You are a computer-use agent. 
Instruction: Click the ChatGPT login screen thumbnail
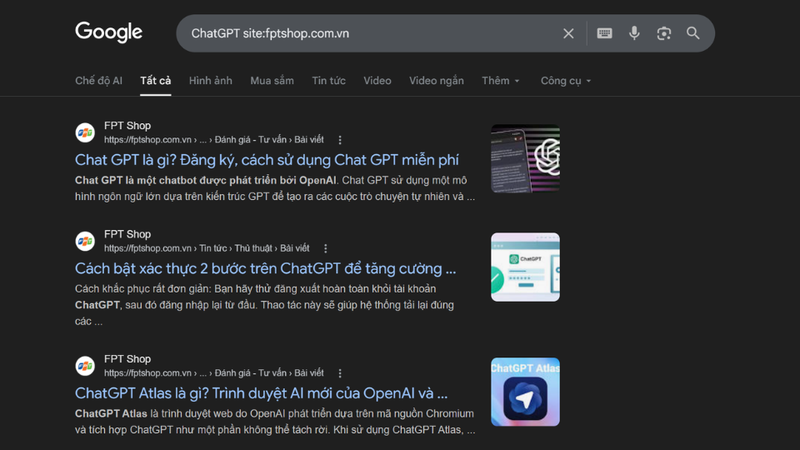[x=525, y=267]
